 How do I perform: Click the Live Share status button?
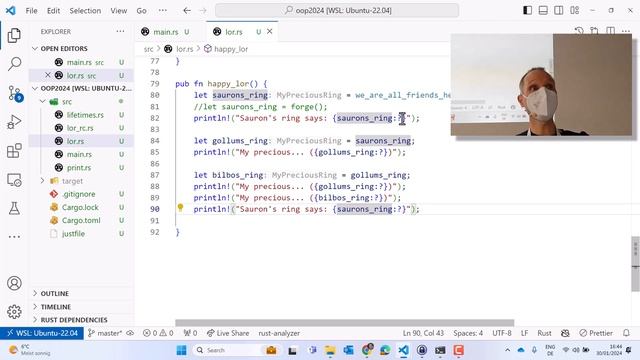click(228, 333)
